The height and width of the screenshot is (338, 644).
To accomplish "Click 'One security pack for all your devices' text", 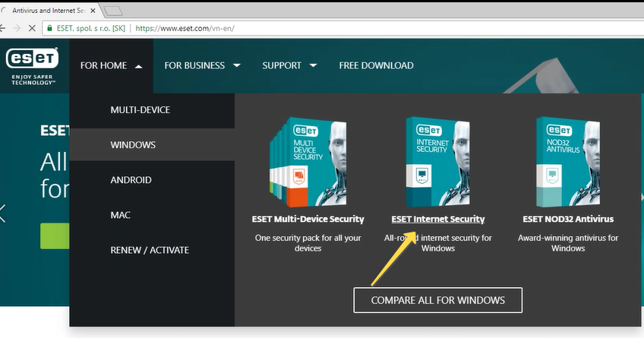I will tap(308, 243).
